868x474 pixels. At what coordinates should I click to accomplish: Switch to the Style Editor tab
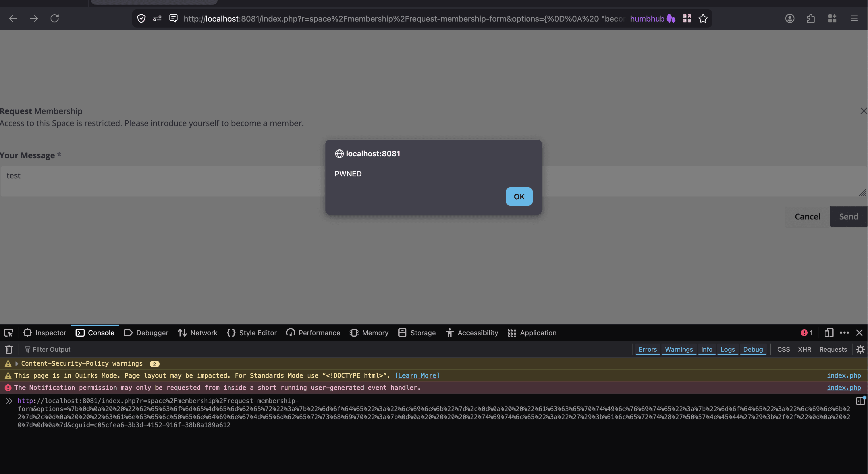pyautogui.click(x=252, y=333)
